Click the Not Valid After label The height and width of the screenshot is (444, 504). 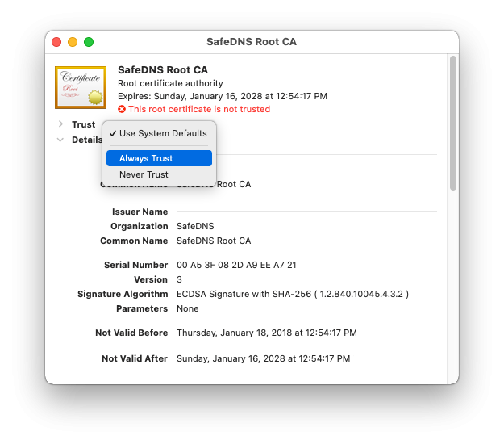tap(135, 358)
